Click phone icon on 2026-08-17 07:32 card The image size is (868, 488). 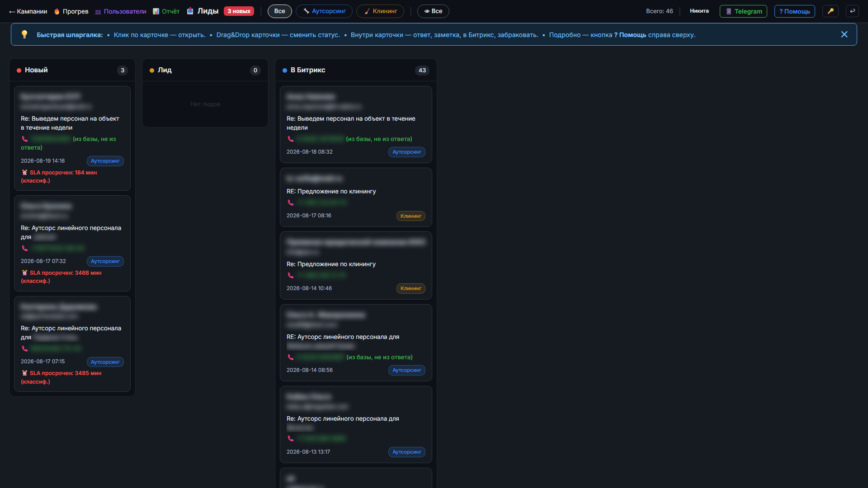click(x=25, y=249)
